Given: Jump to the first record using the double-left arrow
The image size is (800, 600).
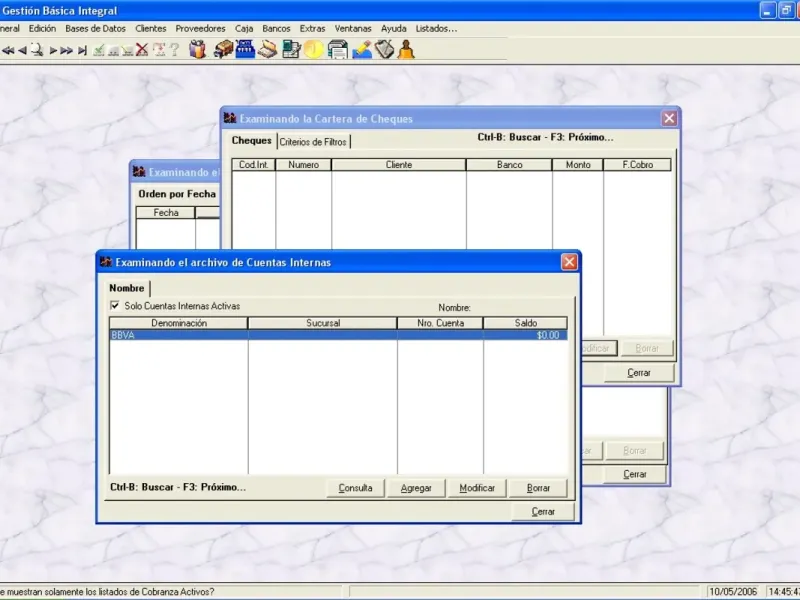Looking at the screenshot, I should tap(7, 49).
